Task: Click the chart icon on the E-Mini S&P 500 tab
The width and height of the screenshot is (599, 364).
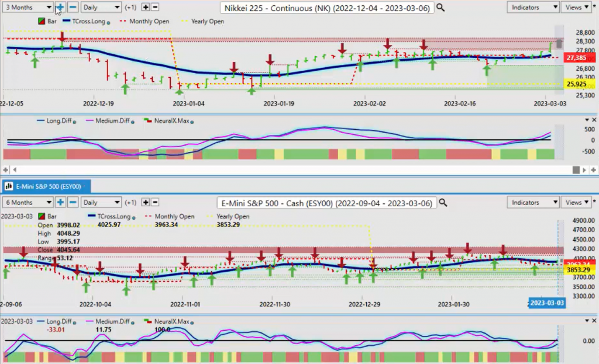Action: (x=9, y=186)
